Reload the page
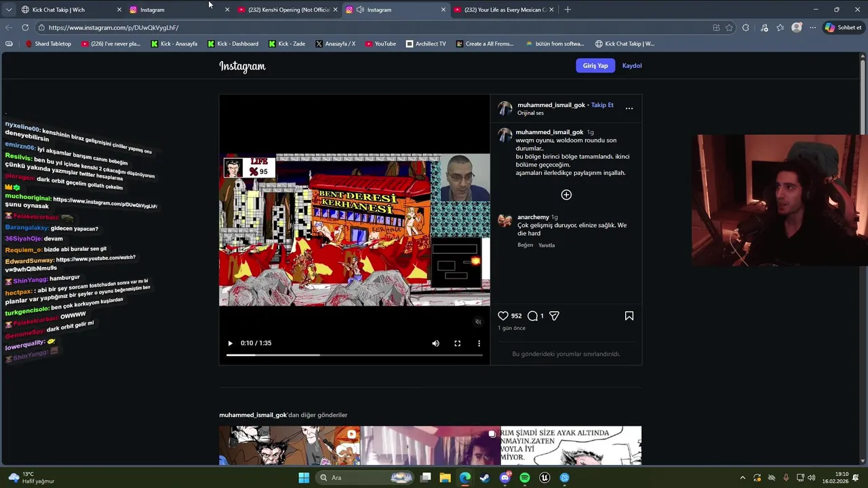This screenshot has height=488, width=868. (x=25, y=28)
